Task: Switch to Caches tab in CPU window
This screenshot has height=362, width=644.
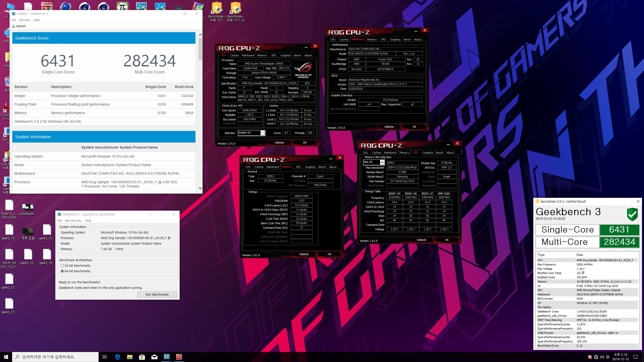Action: (x=234, y=55)
